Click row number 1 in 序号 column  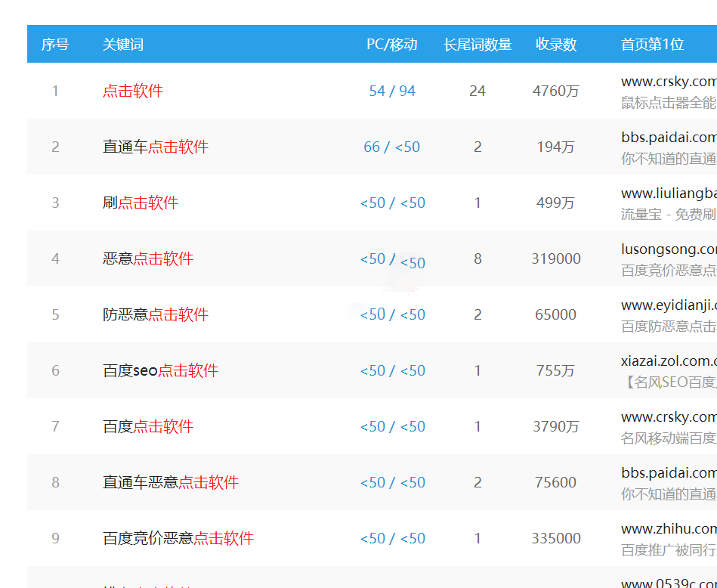[55, 91]
